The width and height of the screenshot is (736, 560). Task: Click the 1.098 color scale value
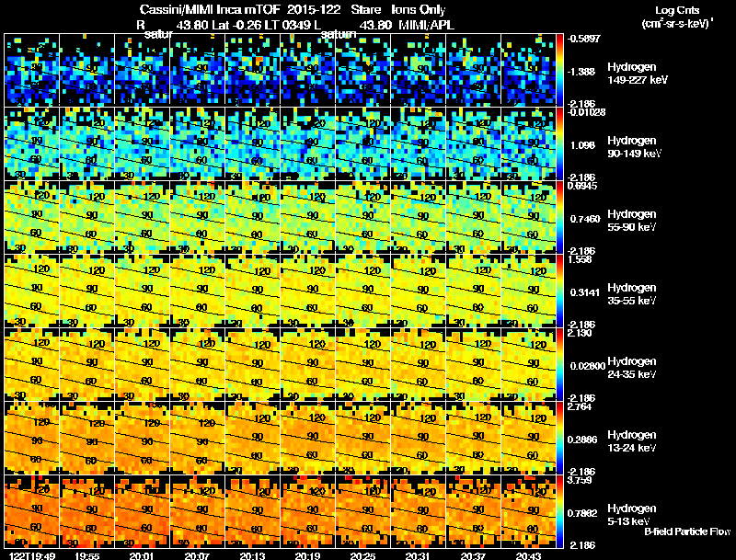point(582,145)
